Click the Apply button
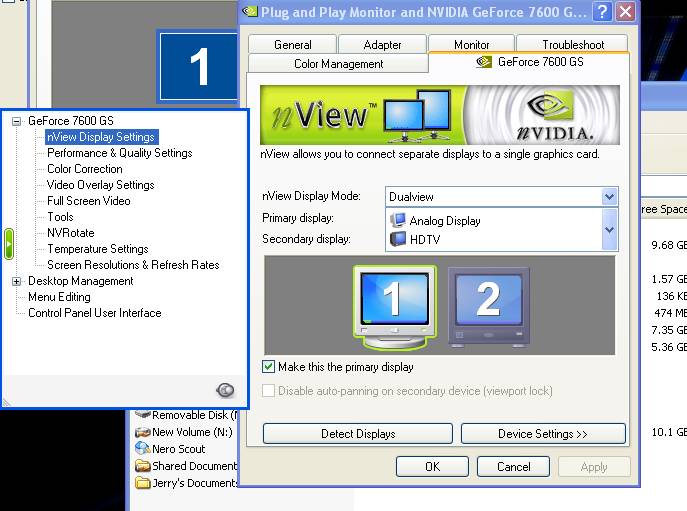687x511 pixels. click(x=594, y=466)
